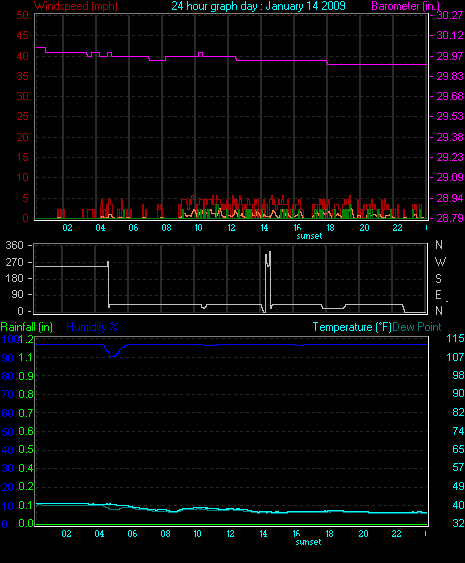This screenshot has height=563, width=465.
Task: Click the 360 degree wind direction label
Action: tap(14, 246)
